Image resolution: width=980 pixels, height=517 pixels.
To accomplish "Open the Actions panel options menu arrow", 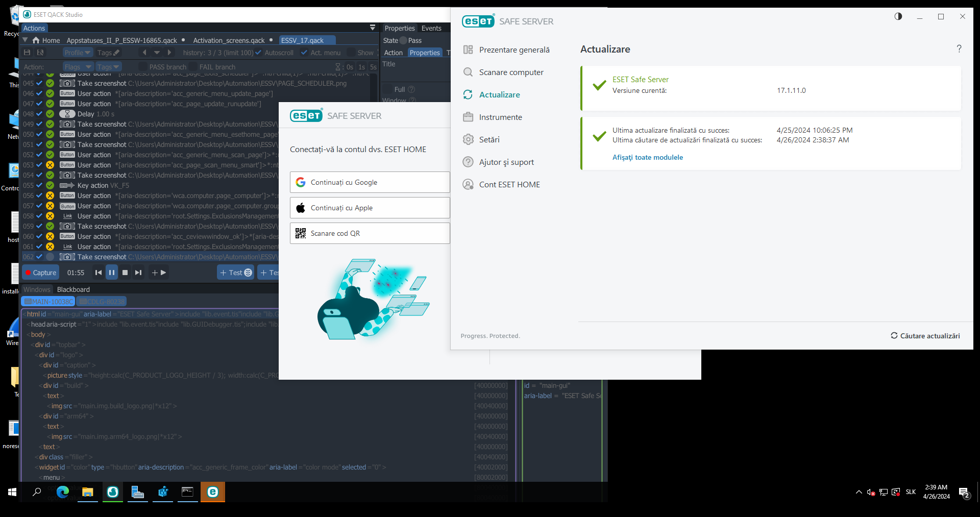I will (x=373, y=28).
